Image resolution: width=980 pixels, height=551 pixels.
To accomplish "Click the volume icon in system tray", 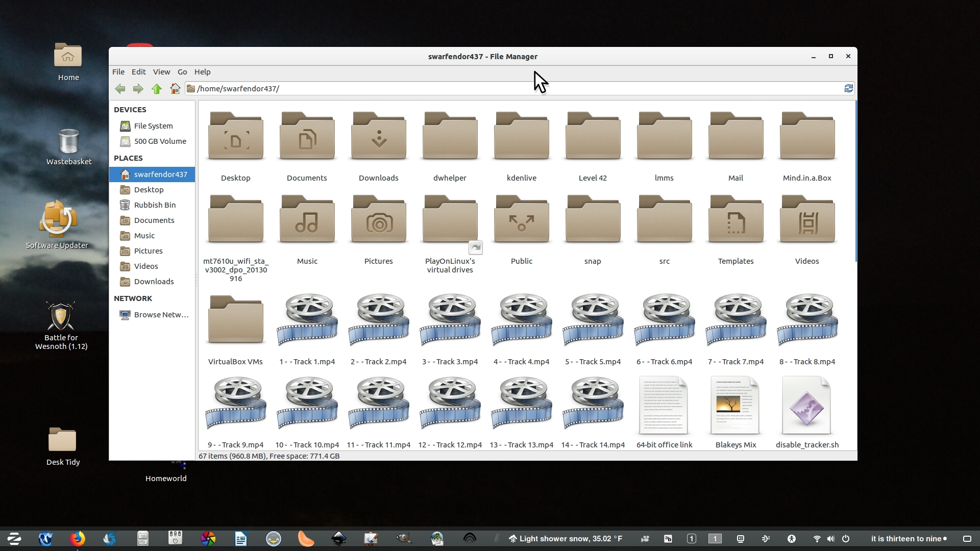I will [830, 539].
